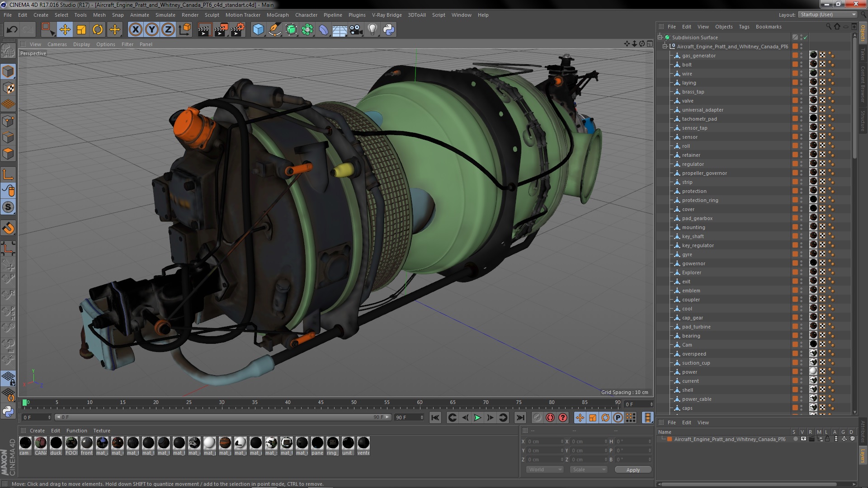Select the magnet tool icon

tap(8, 228)
